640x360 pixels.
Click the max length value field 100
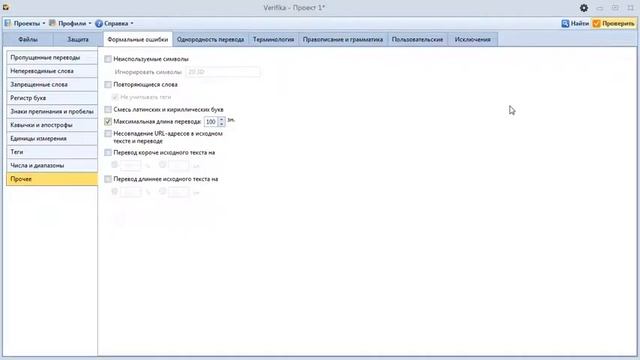tap(211, 122)
